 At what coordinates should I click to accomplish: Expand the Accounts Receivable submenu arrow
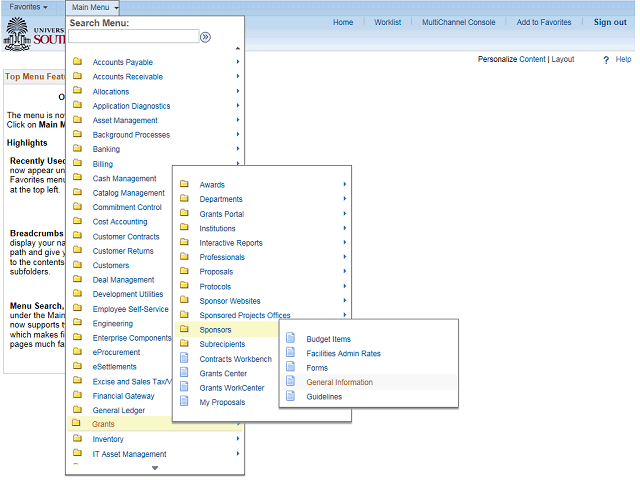238,76
